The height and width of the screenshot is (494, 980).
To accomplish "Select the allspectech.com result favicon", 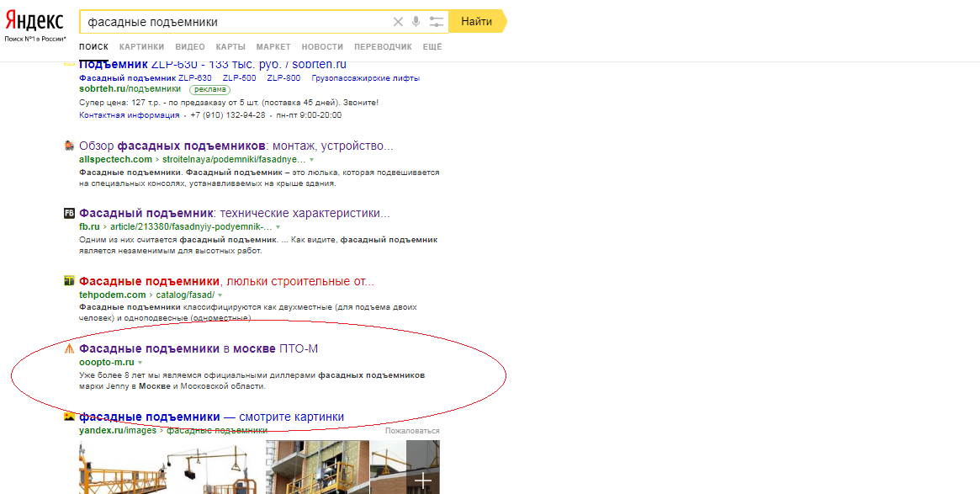I will coord(69,144).
